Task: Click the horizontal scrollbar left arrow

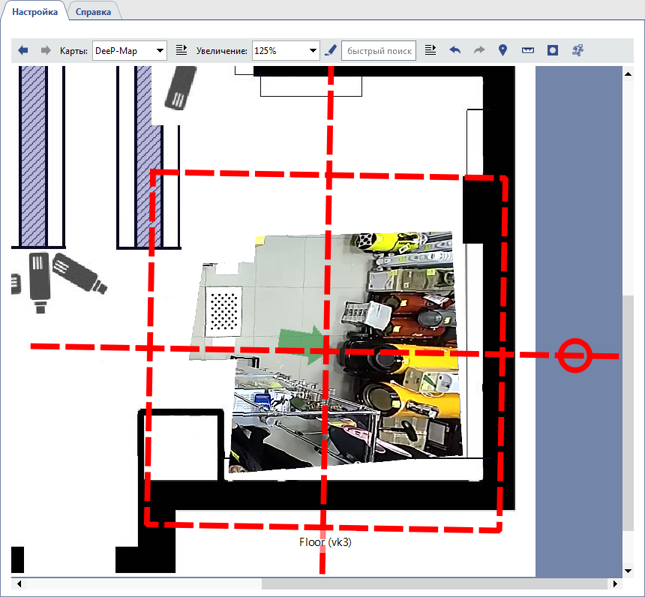Action: tap(17, 584)
